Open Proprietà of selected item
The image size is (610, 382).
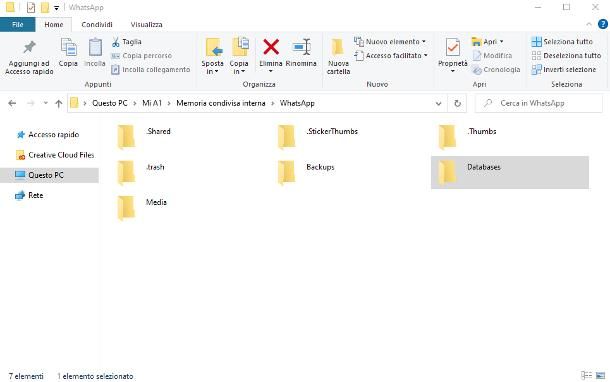[x=452, y=52]
